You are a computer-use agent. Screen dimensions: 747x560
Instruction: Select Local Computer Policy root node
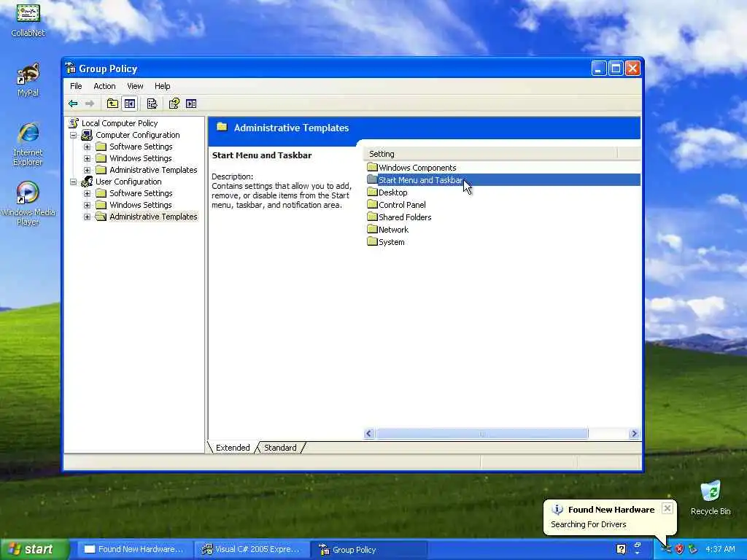(113, 123)
